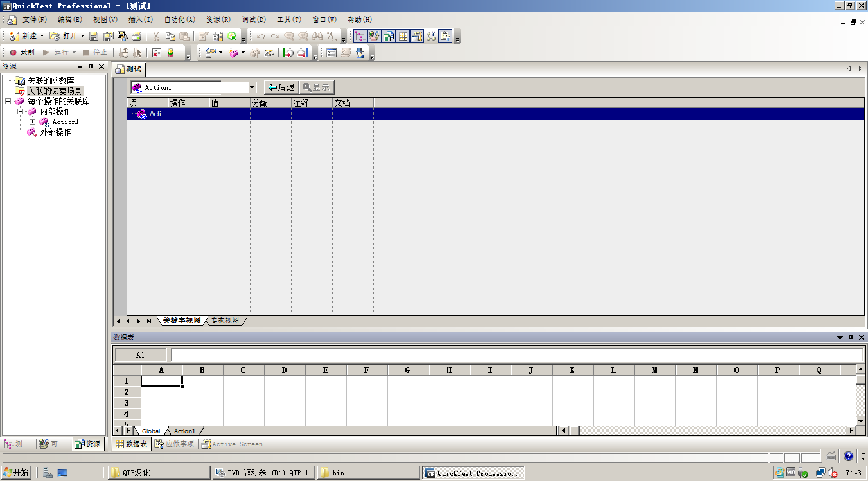Open the QTP汉化 taskbar window
868x481 pixels.
point(159,473)
